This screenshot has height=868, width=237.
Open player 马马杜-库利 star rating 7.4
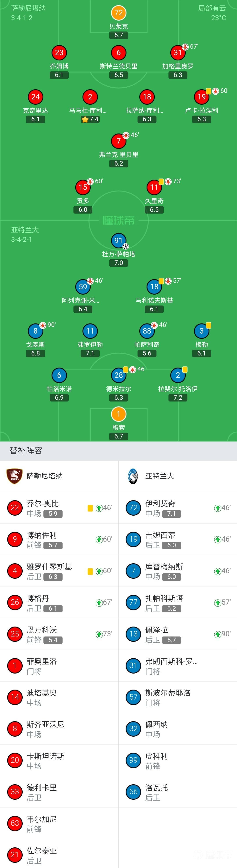point(90,119)
